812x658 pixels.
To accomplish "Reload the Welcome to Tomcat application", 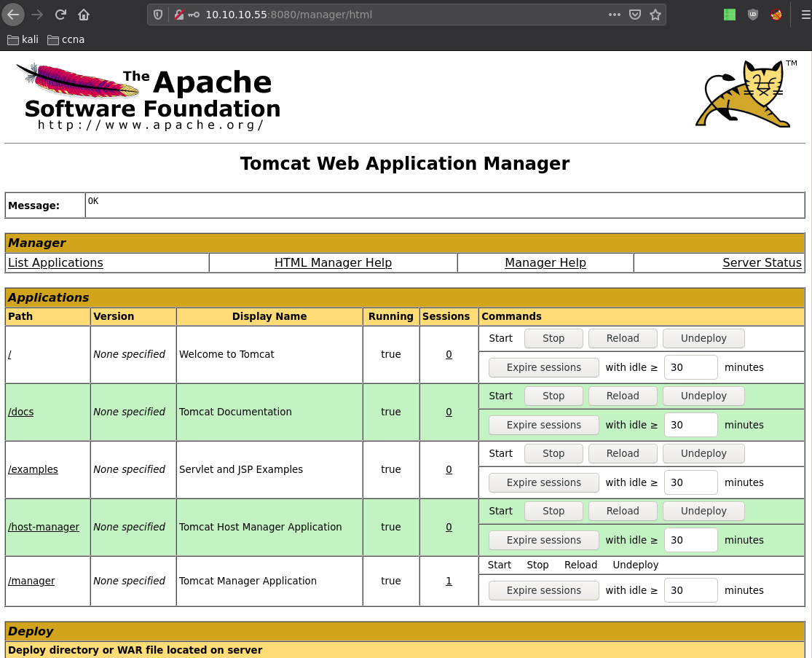I will tap(623, 338).
